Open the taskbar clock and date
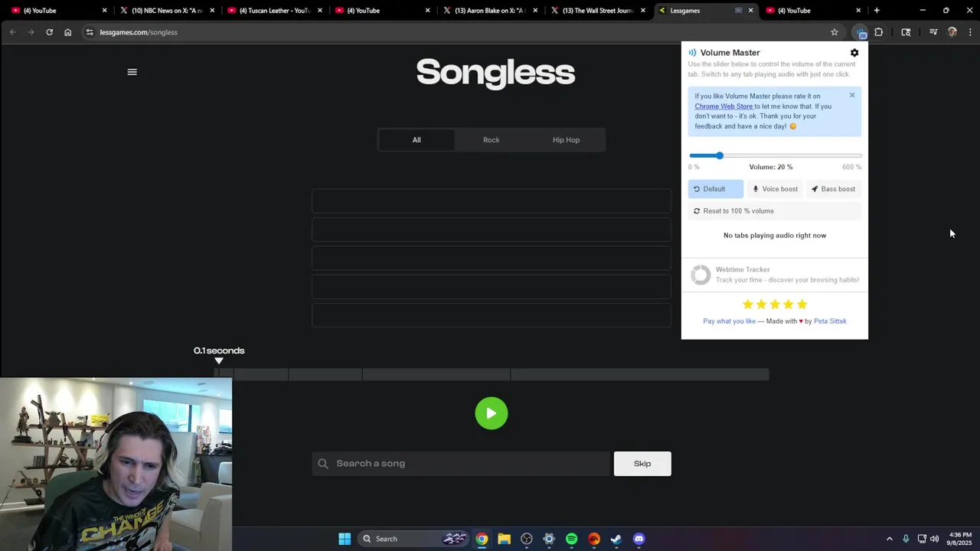Screen dimensions: 980x551 click(x=960, y=539)
